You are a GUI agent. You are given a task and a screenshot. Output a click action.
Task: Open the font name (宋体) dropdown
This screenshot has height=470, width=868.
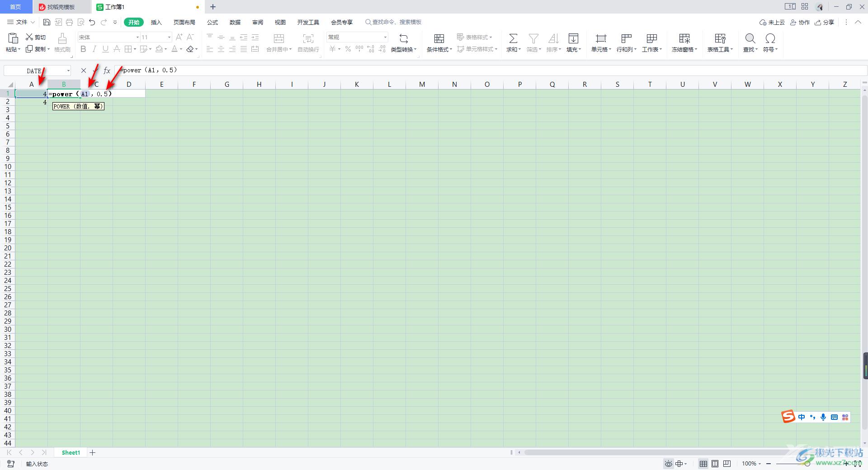(x=137, y=37)
